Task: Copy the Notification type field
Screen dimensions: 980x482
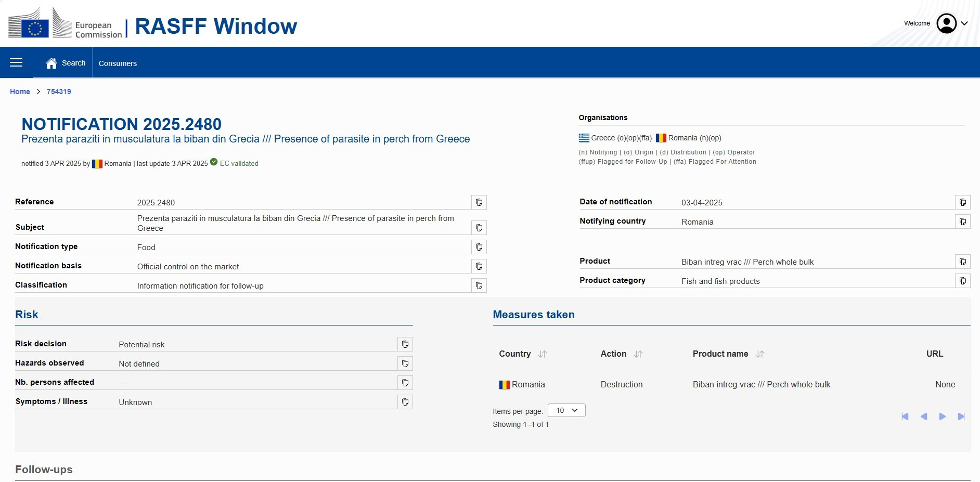Action: (x=479, y=247)
